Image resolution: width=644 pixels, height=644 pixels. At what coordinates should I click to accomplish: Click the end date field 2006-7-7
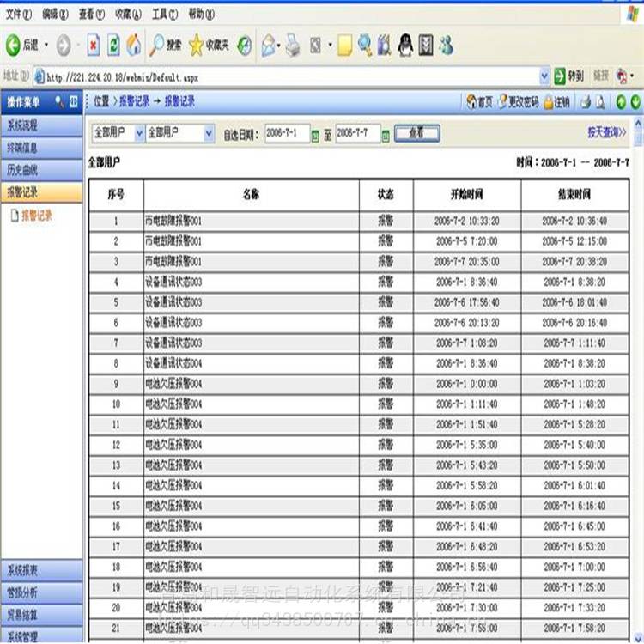(358, 133)
